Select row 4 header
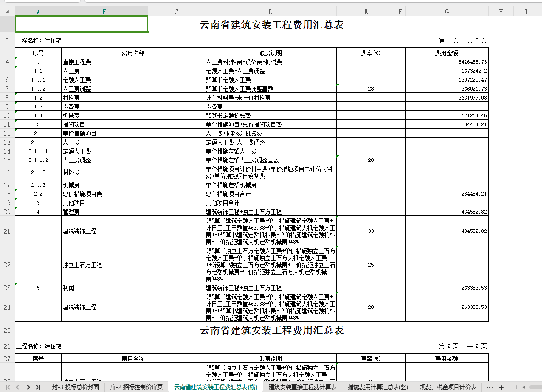Viewport: 542px width, 392px height. tap(7, 62)
